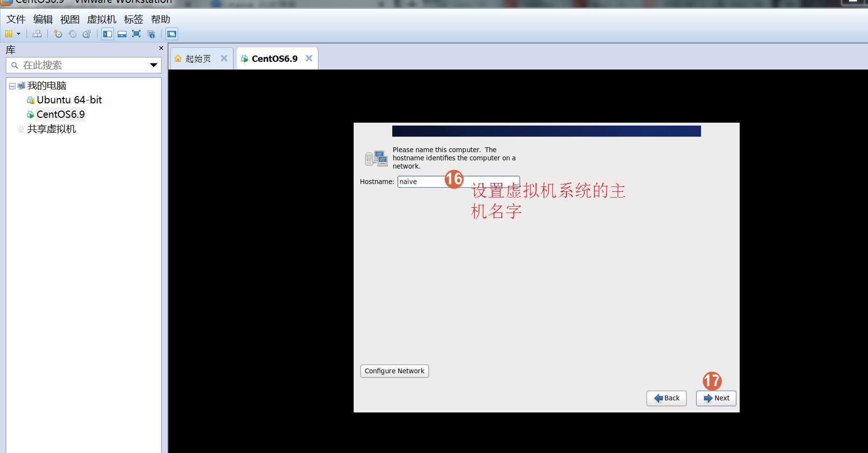Select 共享虚拟机 in the library

point(52,129)
